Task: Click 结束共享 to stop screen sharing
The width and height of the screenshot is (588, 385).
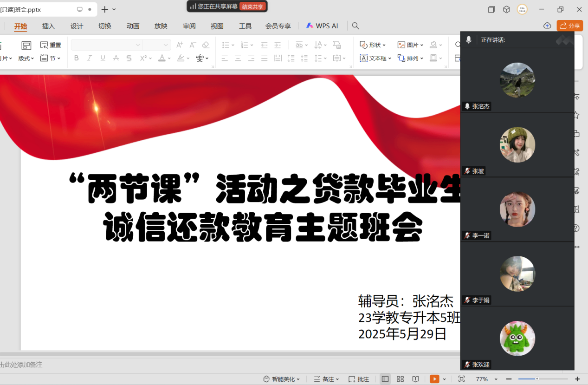Action: [252, 7]
